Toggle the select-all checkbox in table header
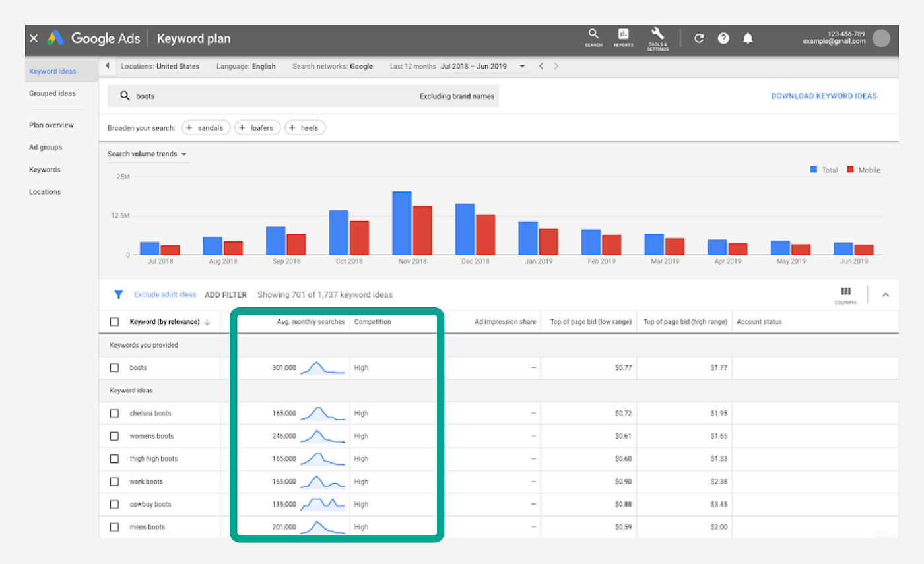Screen dimensions: 924x564 [115, 322]
